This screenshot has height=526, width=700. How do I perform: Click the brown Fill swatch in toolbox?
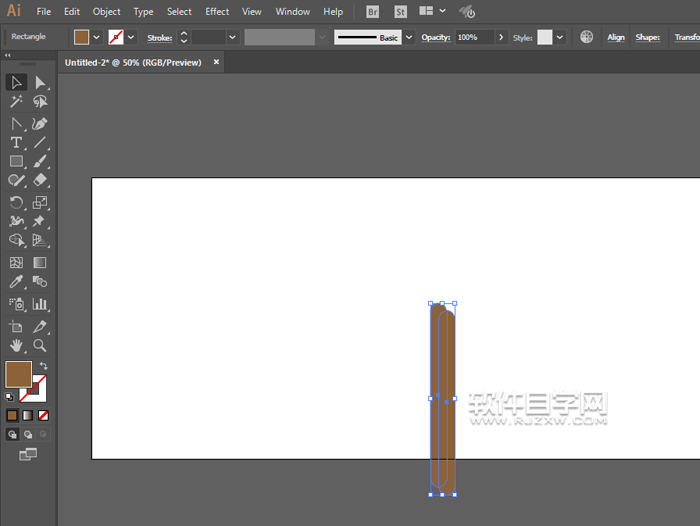(18, 375)
